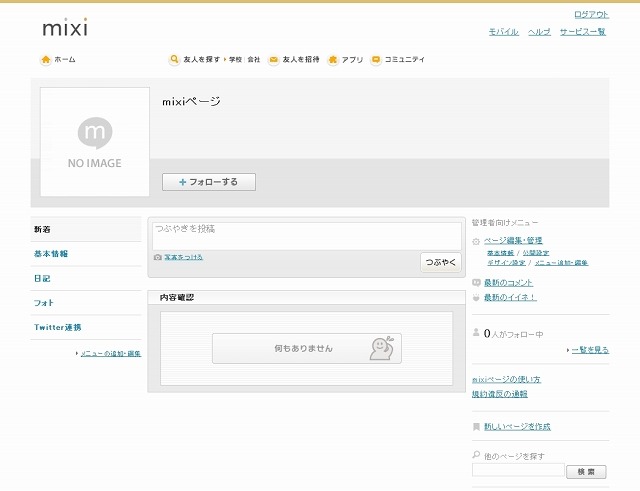Click the gear icon beside ページ編集・管理
The height and width of the screenshot is (491, 640).
tap(476, 241)
